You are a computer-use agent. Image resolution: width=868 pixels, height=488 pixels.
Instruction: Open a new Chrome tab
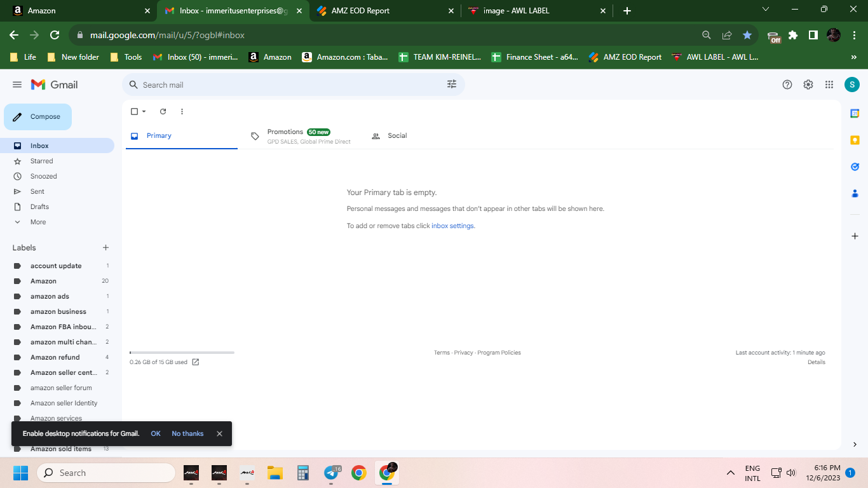(627, 11)
